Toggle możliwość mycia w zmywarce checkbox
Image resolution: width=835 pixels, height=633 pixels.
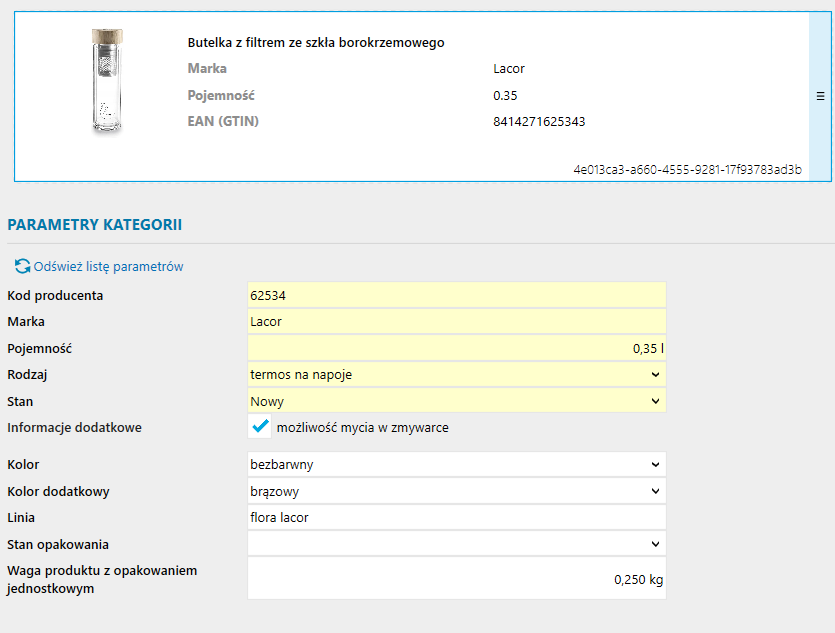point(260,427)
